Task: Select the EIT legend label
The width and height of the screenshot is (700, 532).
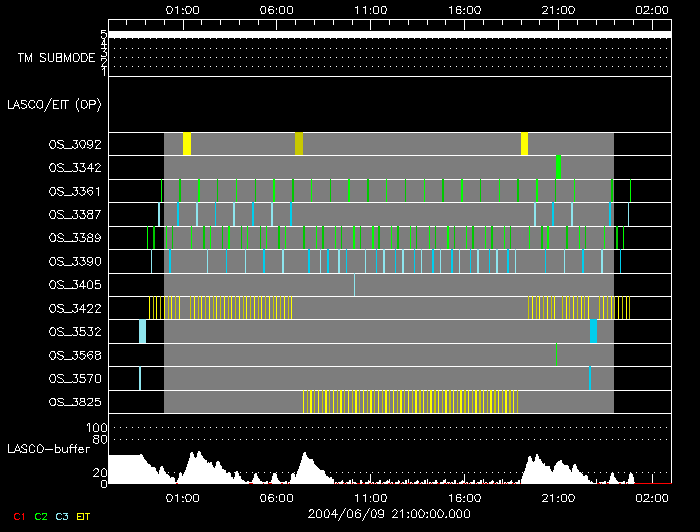Action: coord(84,516)
